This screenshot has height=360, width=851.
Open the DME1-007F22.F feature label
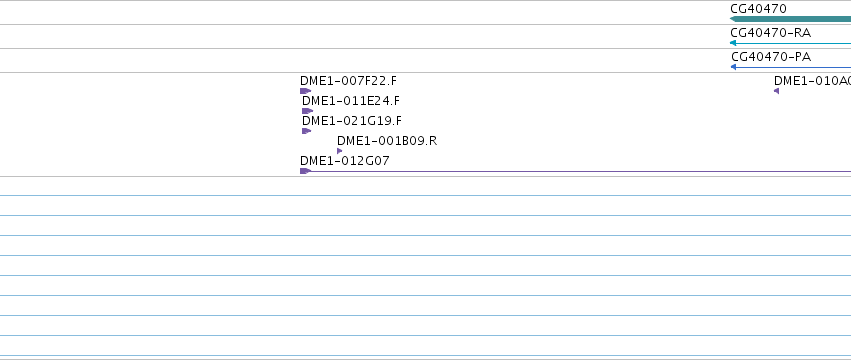(348, 80)
